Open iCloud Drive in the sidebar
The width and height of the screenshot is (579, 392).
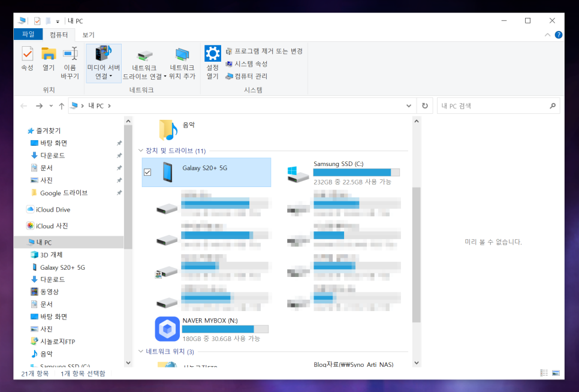click(x=49, y=210)
